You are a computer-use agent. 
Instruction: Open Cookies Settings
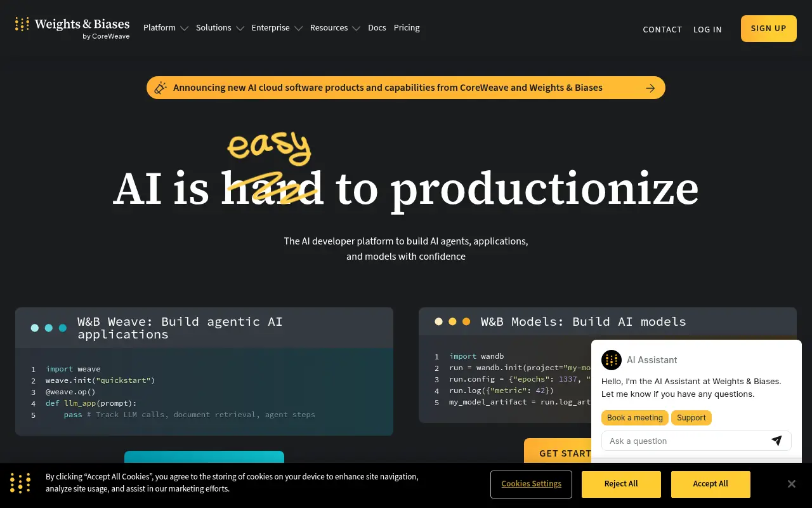tap(531, 484)
